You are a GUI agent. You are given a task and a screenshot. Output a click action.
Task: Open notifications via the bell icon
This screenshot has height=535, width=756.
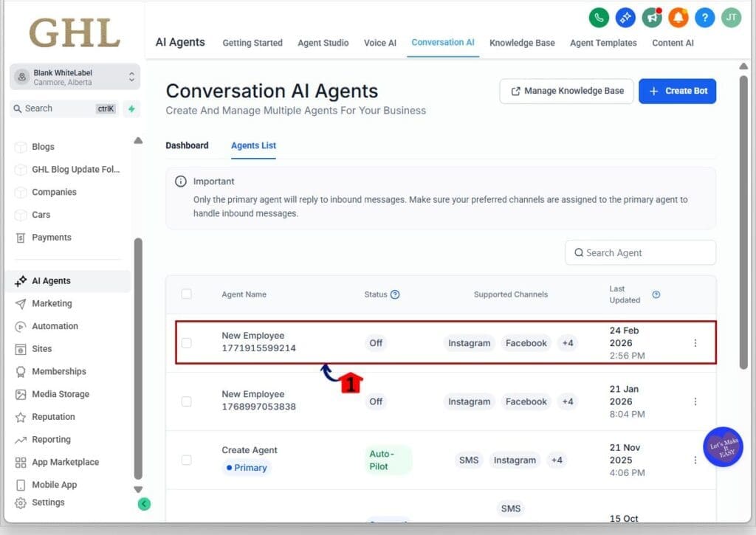(x=678, y=17)
